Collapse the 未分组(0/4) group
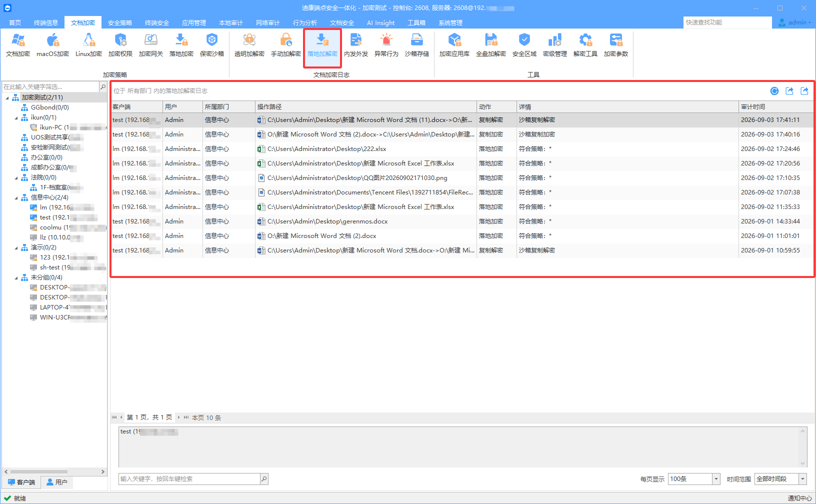The height and width of the screenshot is (504, 816). [x=16, y=277]
